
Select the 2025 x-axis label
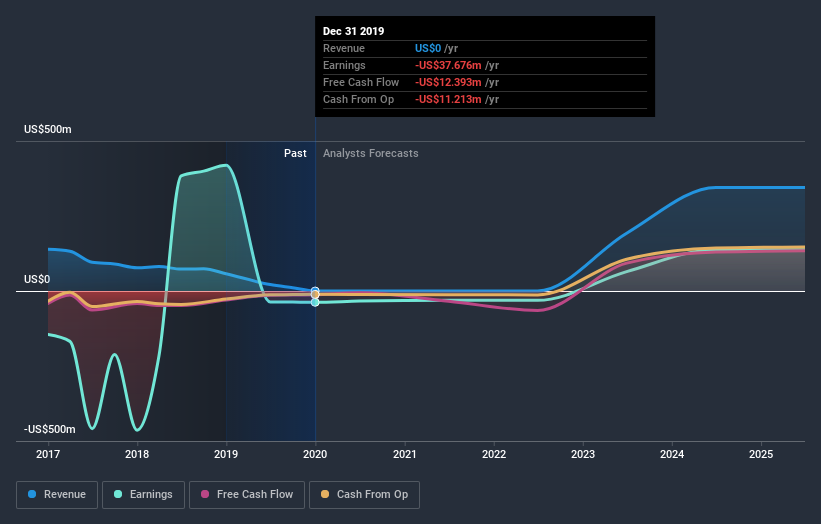click(x=761, y=454)
